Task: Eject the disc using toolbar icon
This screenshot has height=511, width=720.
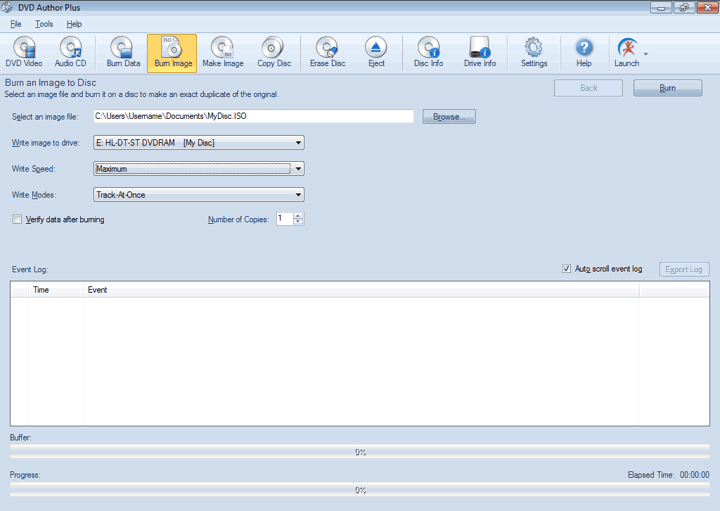Action: click(376, 52)
